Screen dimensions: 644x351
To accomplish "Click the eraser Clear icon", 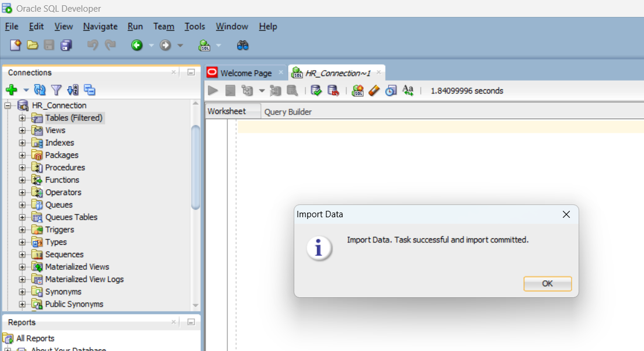I will pyautogui.click(x=374, y=91).
